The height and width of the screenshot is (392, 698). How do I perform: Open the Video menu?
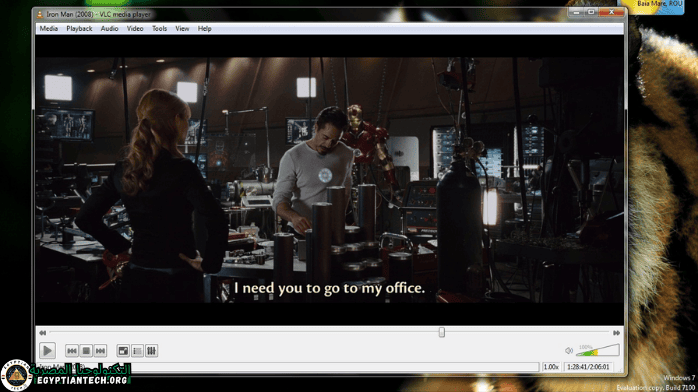[x=135, y=28]
